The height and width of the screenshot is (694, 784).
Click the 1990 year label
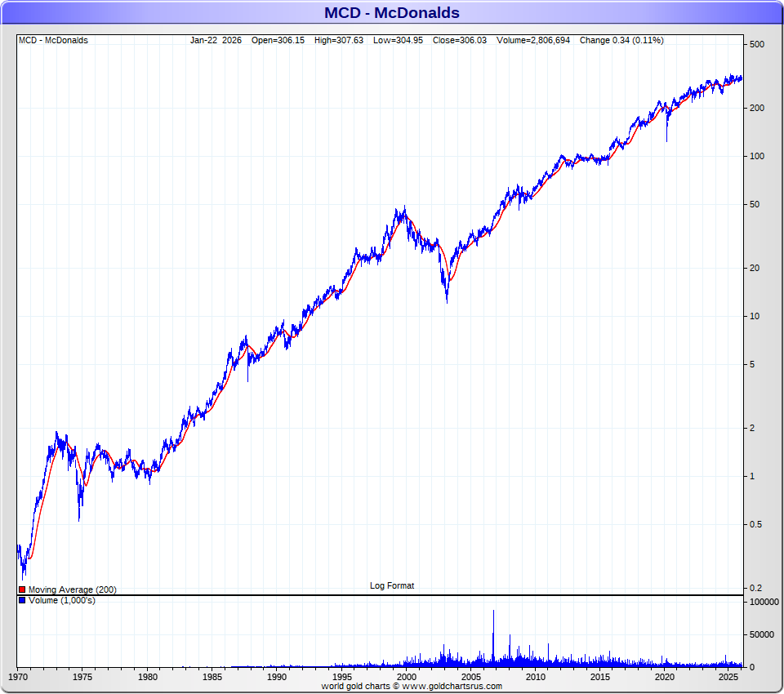(x=277, y=677)
